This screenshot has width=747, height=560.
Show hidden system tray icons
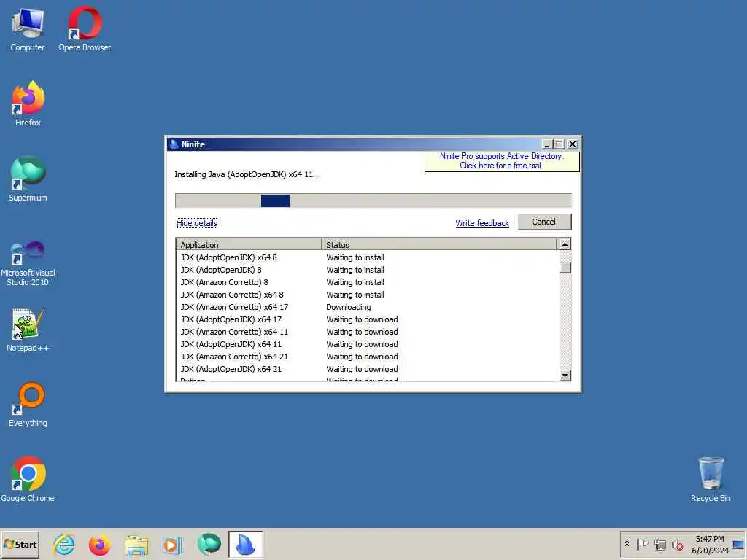point(627,544)
